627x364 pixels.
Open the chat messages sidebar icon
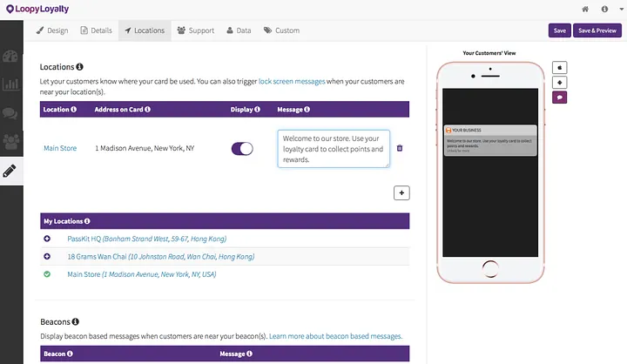(10, 113)
